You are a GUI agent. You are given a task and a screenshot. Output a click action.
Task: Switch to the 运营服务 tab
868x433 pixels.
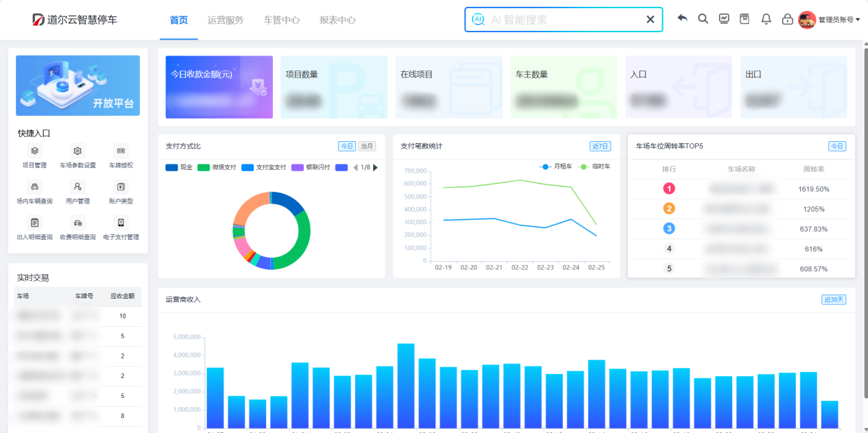[x=226, y=20]
